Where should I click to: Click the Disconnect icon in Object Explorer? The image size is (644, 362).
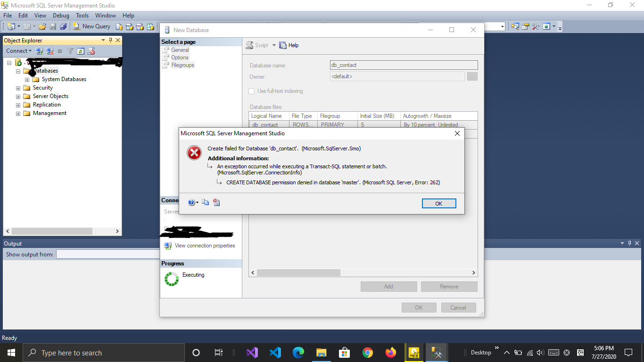tap(50, 51)
